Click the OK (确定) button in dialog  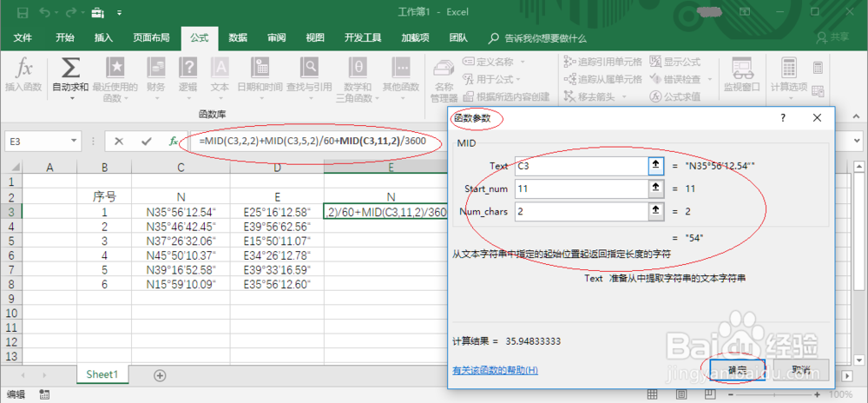coord(737,370)
